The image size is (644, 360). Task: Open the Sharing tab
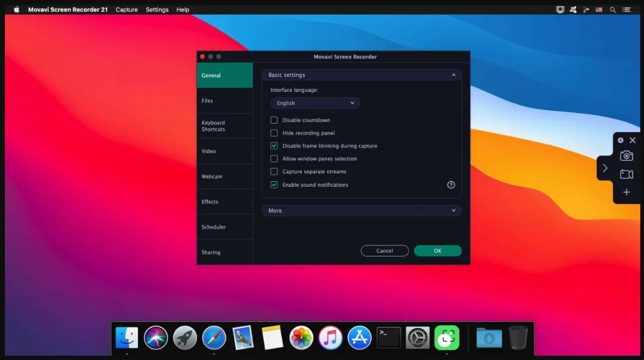[225, 252]
